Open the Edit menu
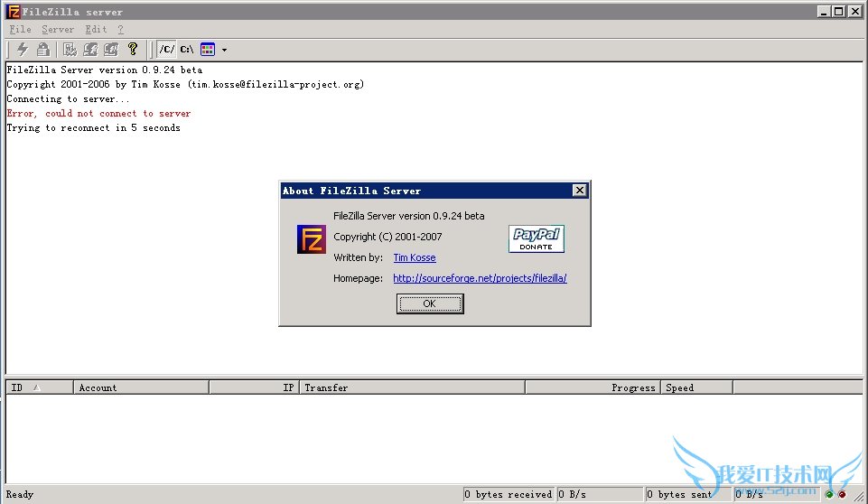Viewport: 868px width, 504px height. coord(96,29)
